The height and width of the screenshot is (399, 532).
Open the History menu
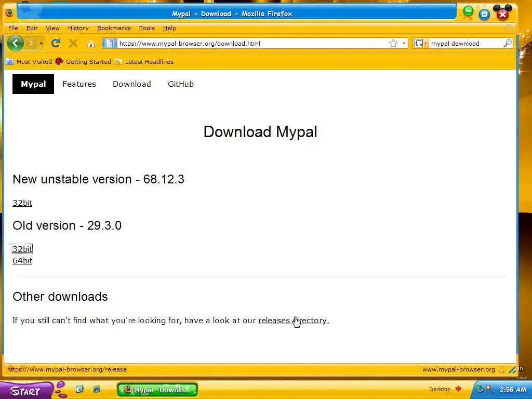[78, 28]
